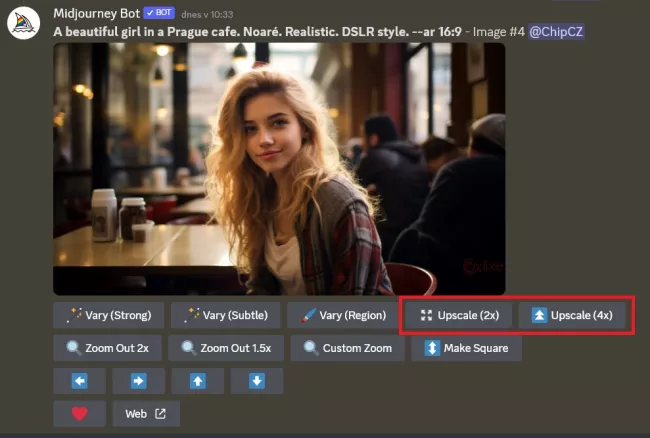Image resolution: width=650 pixels, height=438 pixels.
Task: Pan the image down with the down arrow
Action: (257, 381)
